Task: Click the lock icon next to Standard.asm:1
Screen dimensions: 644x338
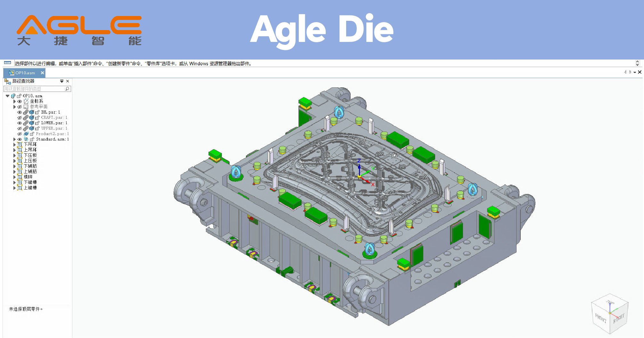Action: coord(32,139)
